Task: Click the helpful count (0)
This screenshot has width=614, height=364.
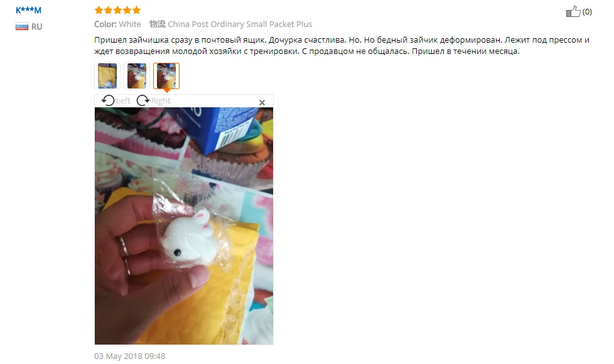Action: point(587,12)
